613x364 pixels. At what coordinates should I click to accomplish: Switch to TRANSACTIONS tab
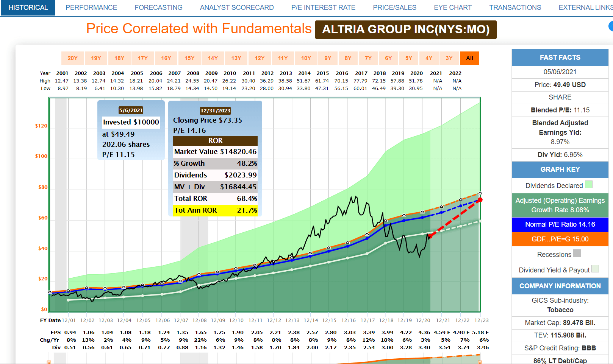point(515,8)
